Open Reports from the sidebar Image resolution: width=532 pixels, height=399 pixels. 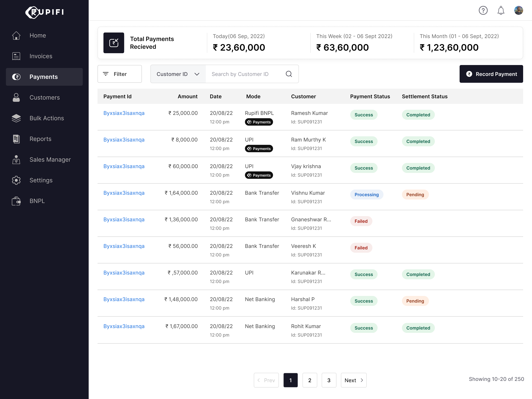coord(40,139)
